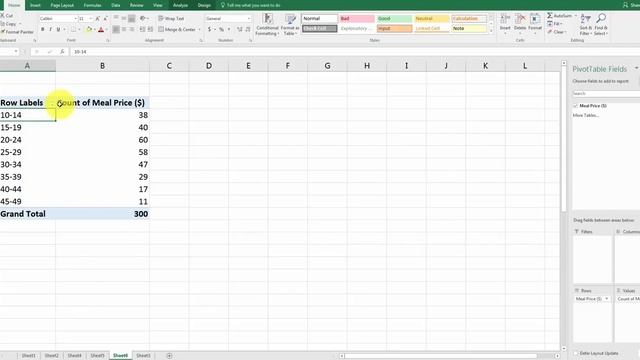Image resolution: width=640 pixels, height=360 pixels.
Task: Switch to the Analyze tab
Action: pyautogui.click(x=180, y=5)
